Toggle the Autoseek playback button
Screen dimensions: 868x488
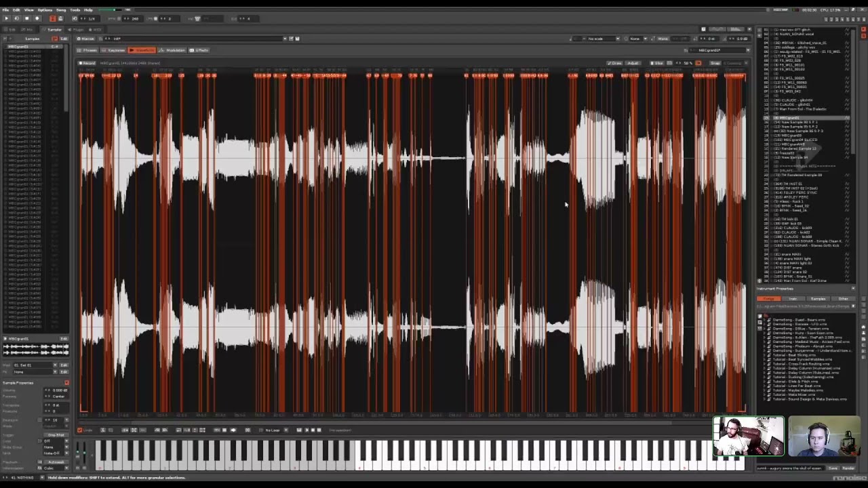56,462
